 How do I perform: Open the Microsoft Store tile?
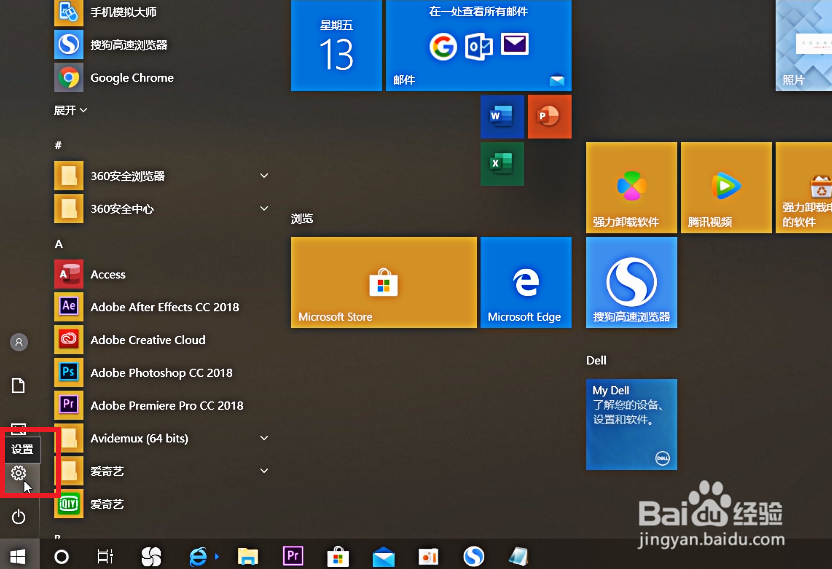384,282
